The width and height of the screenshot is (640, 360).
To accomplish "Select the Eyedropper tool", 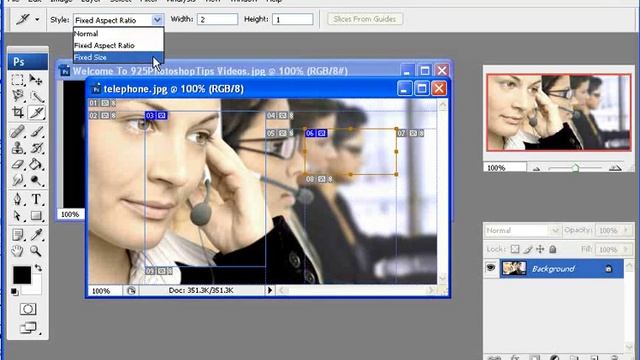I will 36,235.
